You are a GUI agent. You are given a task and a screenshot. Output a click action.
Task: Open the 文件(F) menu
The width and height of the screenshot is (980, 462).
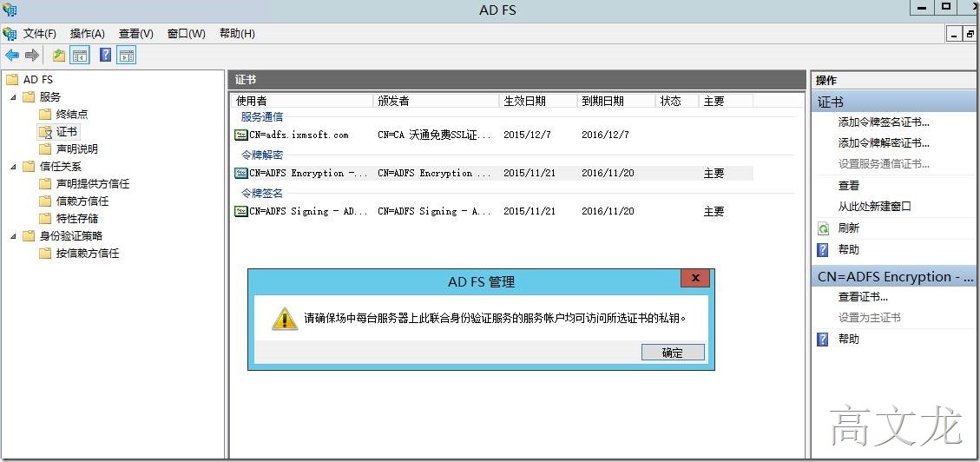click(39, 34)
